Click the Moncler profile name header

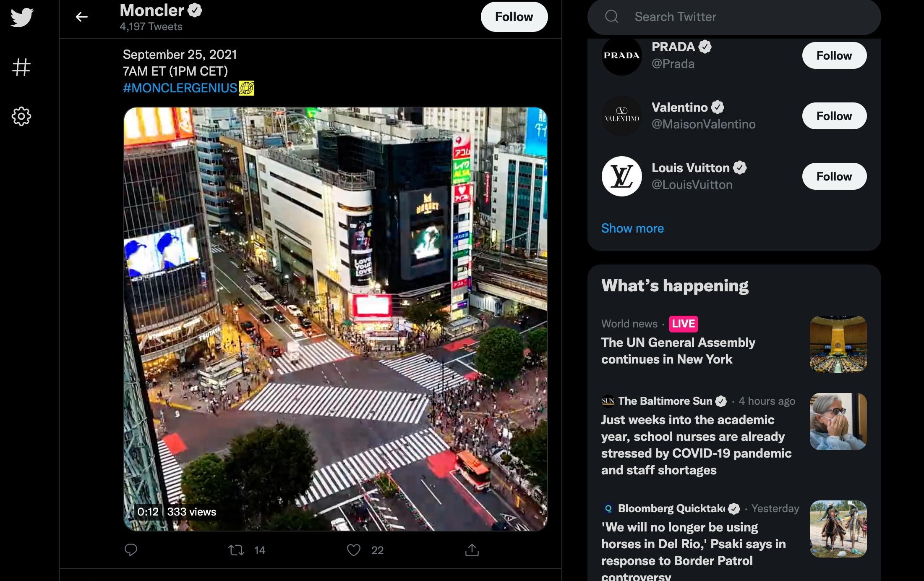click(x=152, y=10)
